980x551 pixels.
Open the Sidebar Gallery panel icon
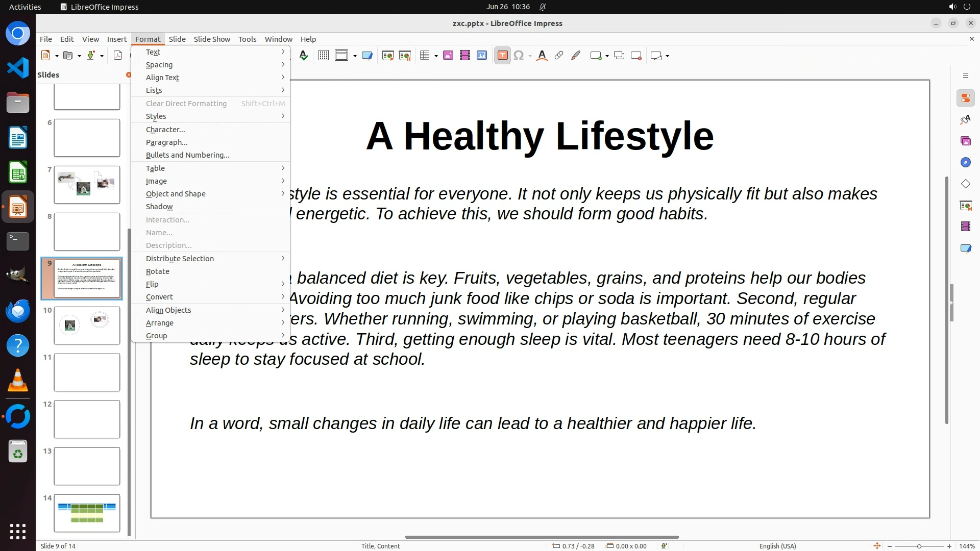965,141
